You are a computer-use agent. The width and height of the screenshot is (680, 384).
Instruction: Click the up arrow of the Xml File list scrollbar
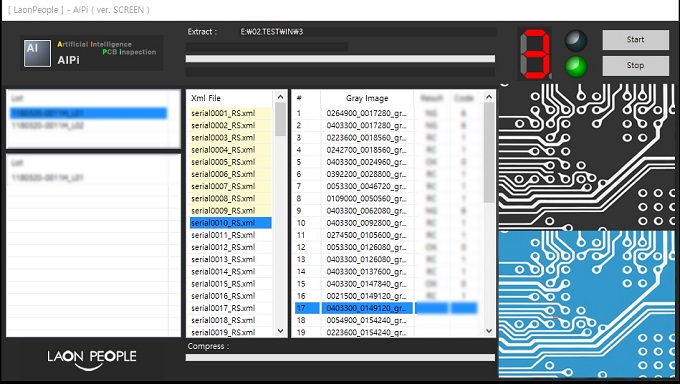(280, 97)
